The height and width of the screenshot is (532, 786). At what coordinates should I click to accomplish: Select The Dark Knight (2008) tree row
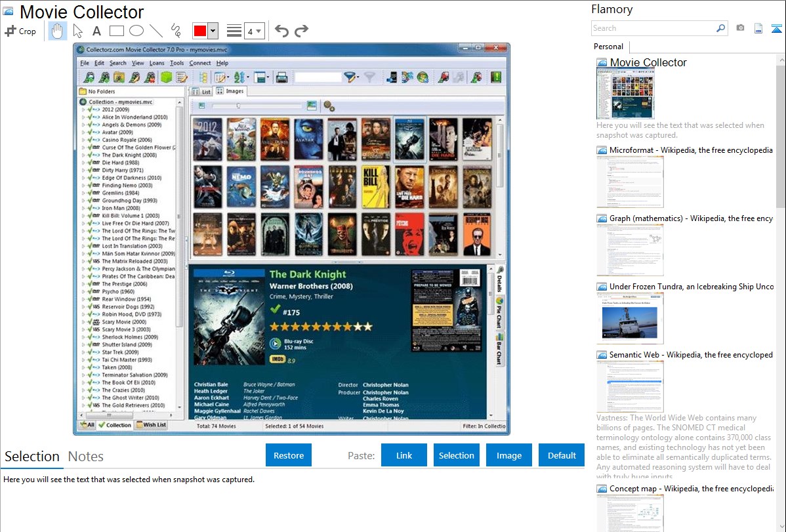129,155
